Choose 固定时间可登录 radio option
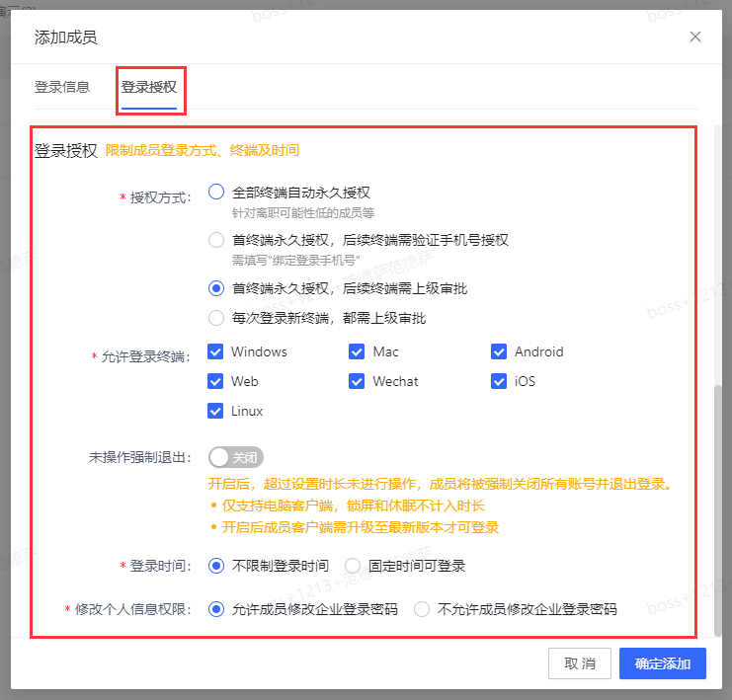This screenshot has width=732, height=700. click(x=353, y=566)
